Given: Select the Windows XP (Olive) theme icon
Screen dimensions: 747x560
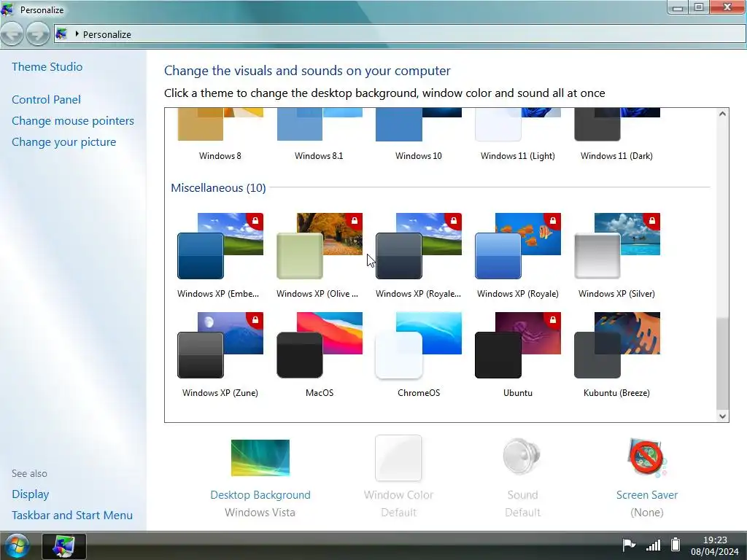Looking at the screenshot, I should (320, 246).
